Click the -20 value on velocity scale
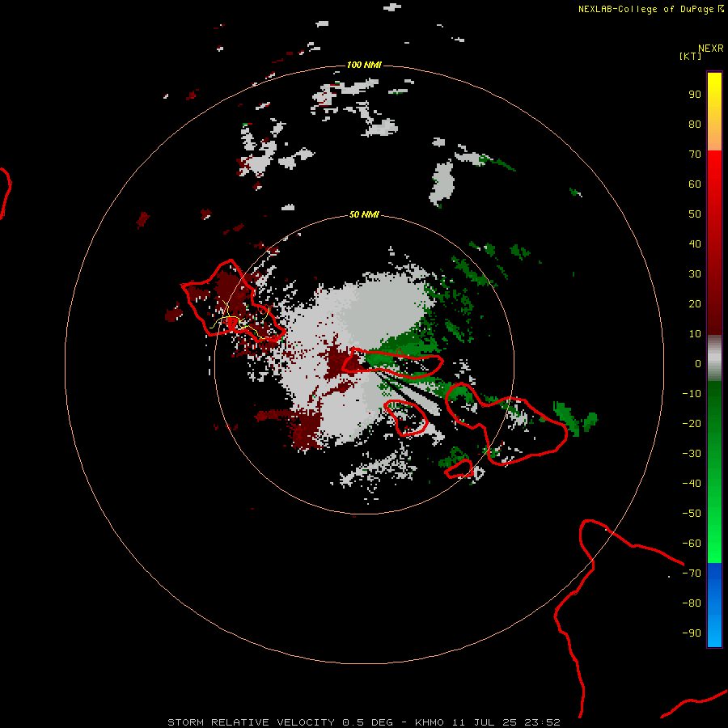This screenshot has height=728, width=728. pos(692,424)
